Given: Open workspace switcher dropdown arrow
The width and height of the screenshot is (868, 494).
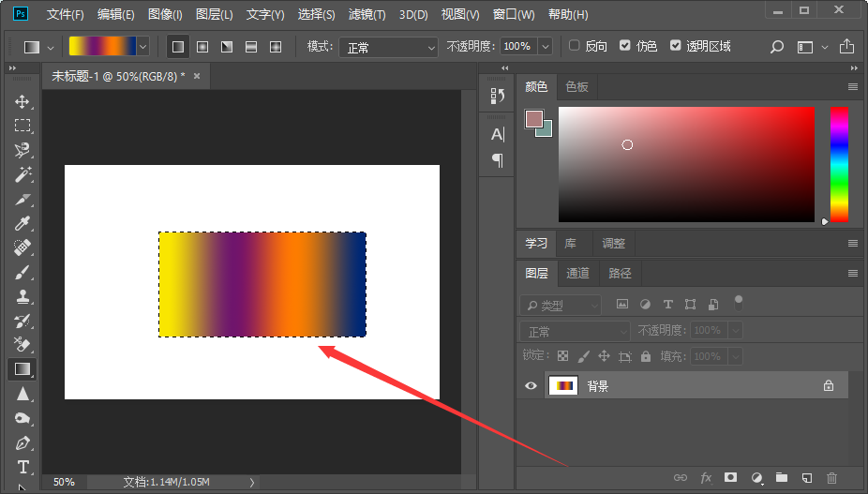Looking at the screenshot, I should 825,48.
